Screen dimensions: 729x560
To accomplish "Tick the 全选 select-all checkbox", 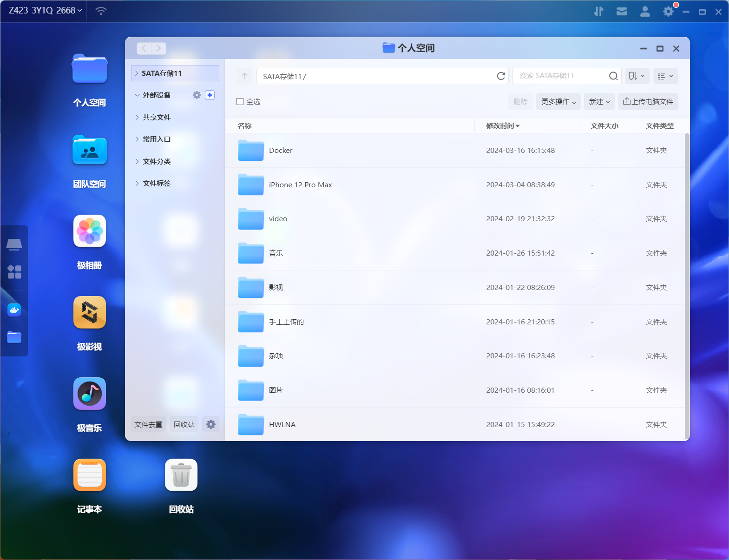I will point(240,102).
